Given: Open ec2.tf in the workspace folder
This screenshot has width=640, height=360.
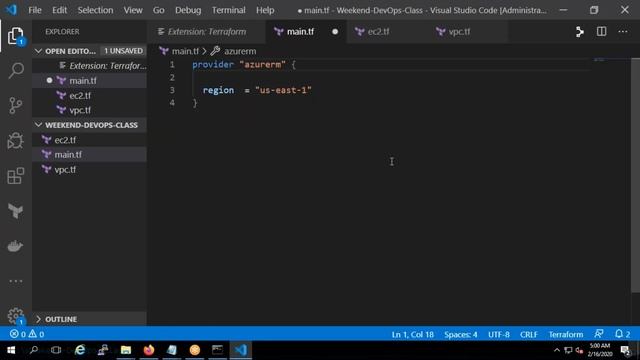Looking at the screenshot, I should coord(89,140).
